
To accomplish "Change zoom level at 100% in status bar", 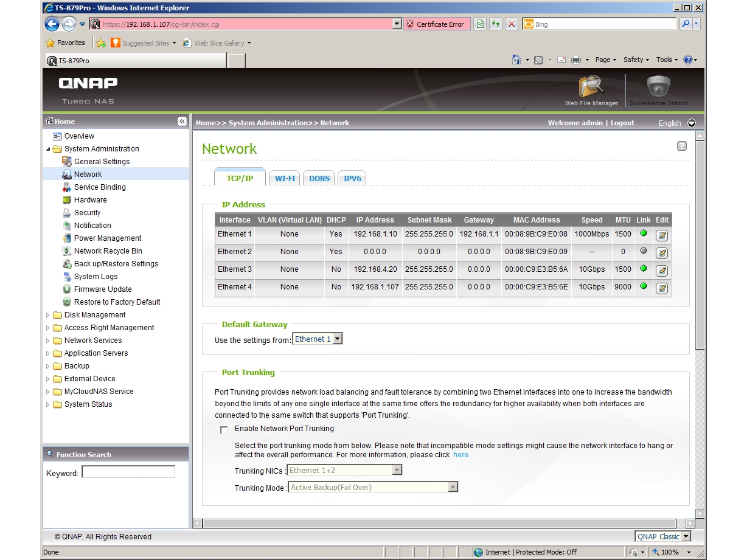I will click(x=672, y=552).
